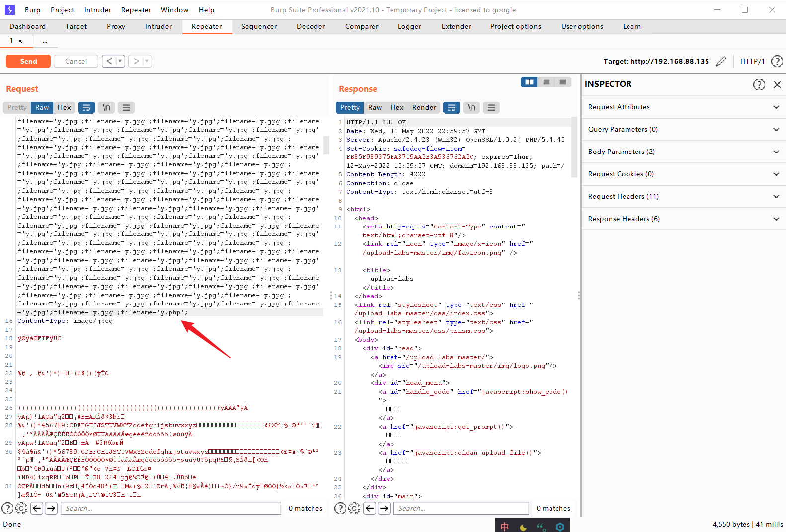This screenshot has height=532, width=786.
Task: Expand Response Headers (6) section
Action: point(684,219)
